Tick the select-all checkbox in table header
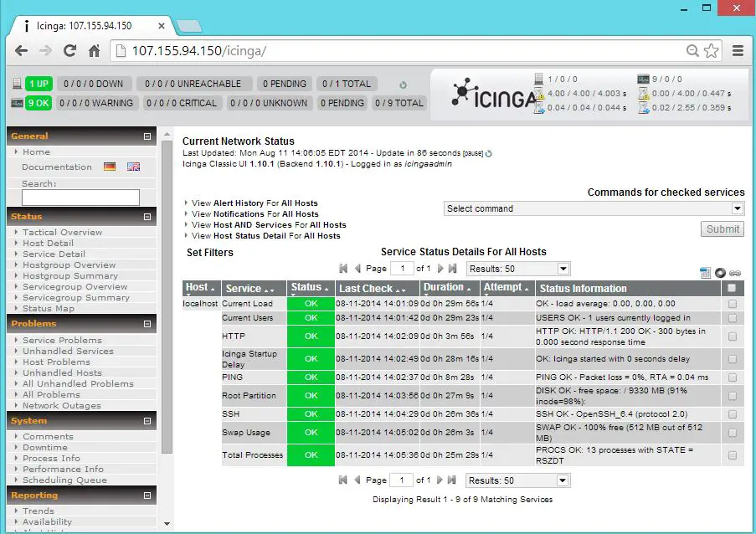The height and width of the screenshot is (534, 756). tap(732, 288)
